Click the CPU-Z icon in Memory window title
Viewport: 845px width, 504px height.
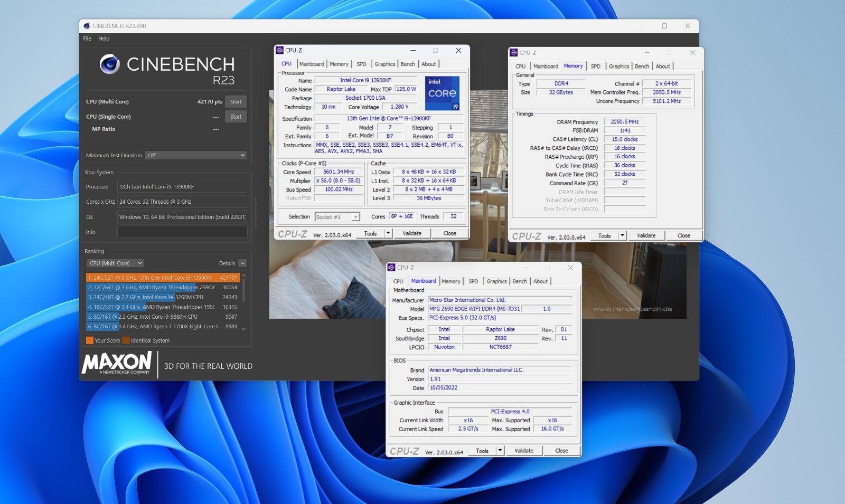pyautogui.click(x=513, y=53)
